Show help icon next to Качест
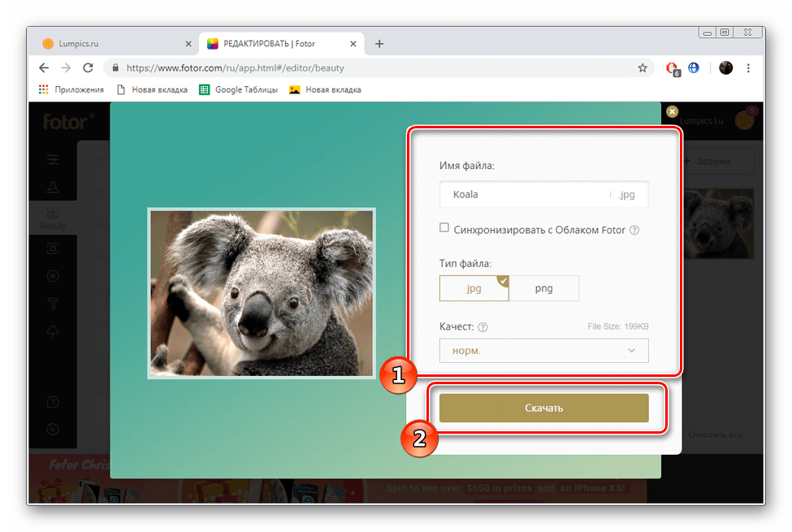 tap(483, 327)
